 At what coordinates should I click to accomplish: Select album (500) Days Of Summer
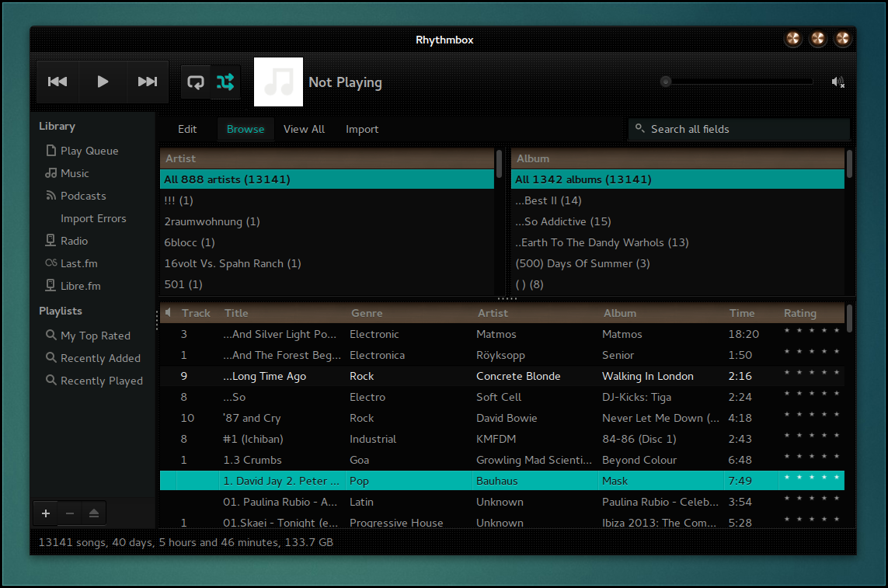click(x=678, y=263)
